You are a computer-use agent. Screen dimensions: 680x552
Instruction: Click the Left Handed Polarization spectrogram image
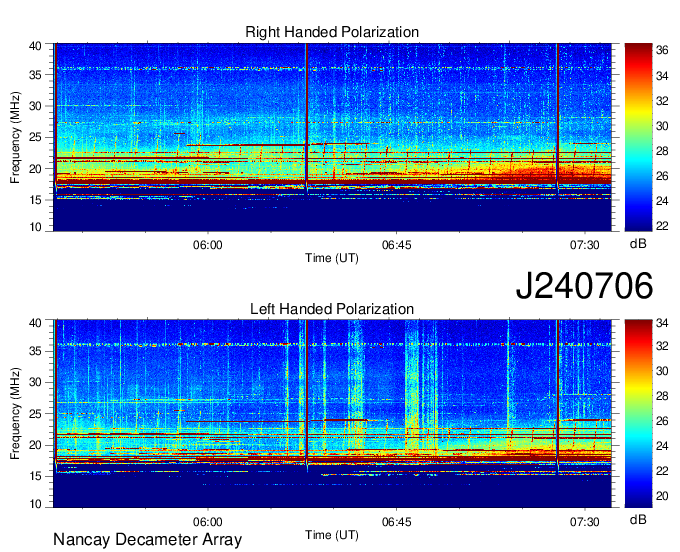332,414
